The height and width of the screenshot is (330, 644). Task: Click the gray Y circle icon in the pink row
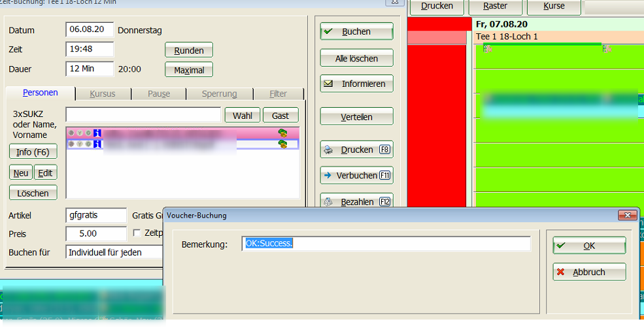(x=80, y=133)
